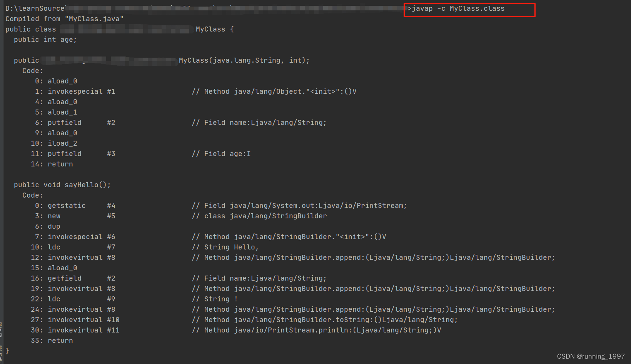Click the '22: ldc #9' instruction

click(x=73, y=299)
